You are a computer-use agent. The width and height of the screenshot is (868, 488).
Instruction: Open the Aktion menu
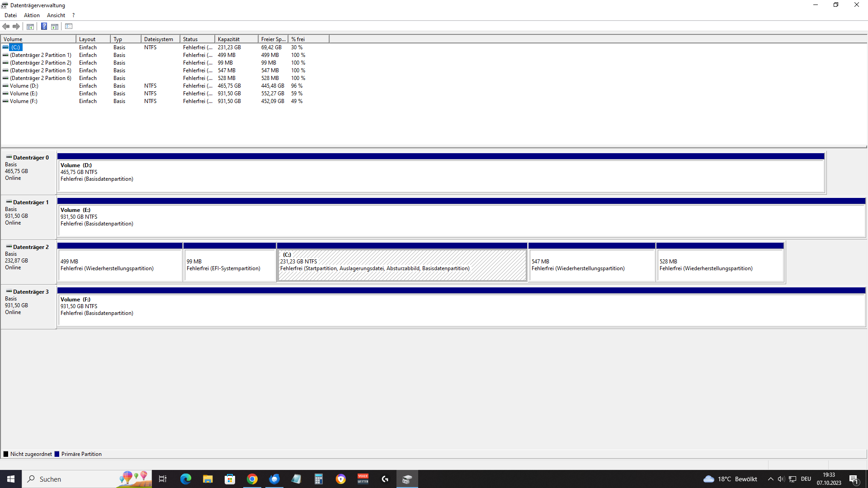(x=32, y=15)
